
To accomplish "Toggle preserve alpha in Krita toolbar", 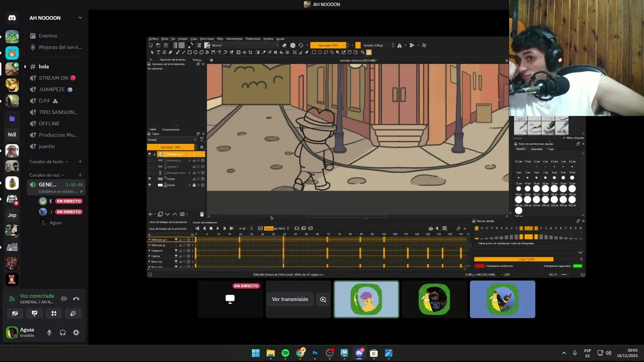I will (293, 45).
